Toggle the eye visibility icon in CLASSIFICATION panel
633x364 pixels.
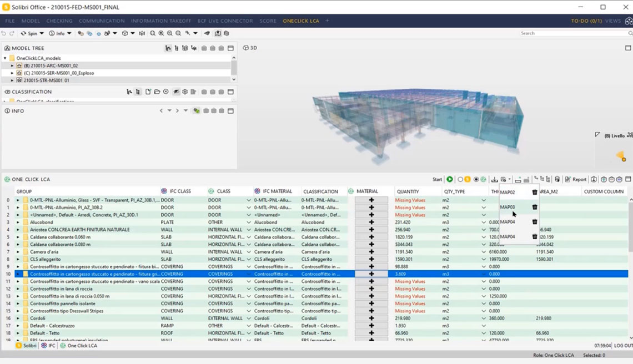176,92
